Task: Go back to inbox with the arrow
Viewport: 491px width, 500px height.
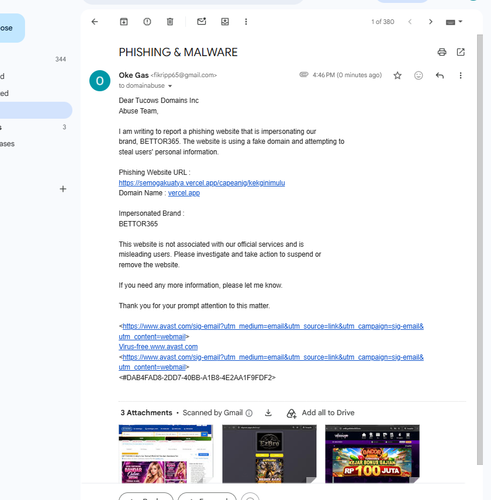Action: click(x=95, y=22)
